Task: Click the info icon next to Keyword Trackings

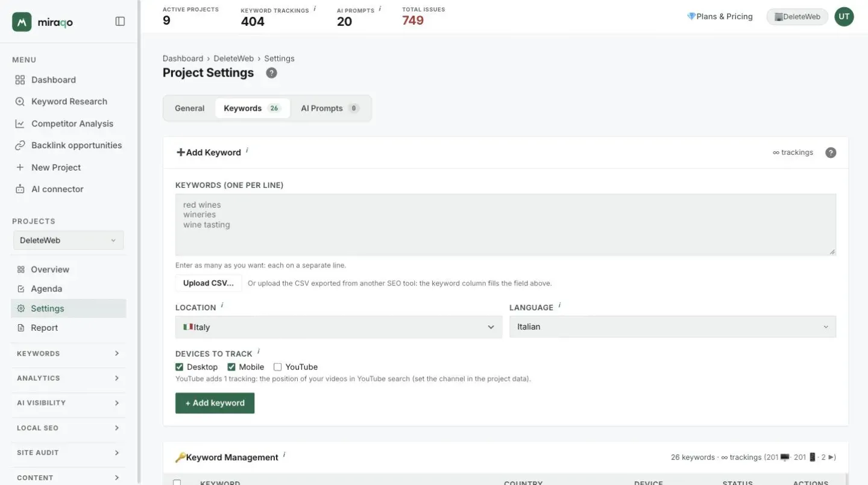Action: pyautogui.click(x=314, y=9)
